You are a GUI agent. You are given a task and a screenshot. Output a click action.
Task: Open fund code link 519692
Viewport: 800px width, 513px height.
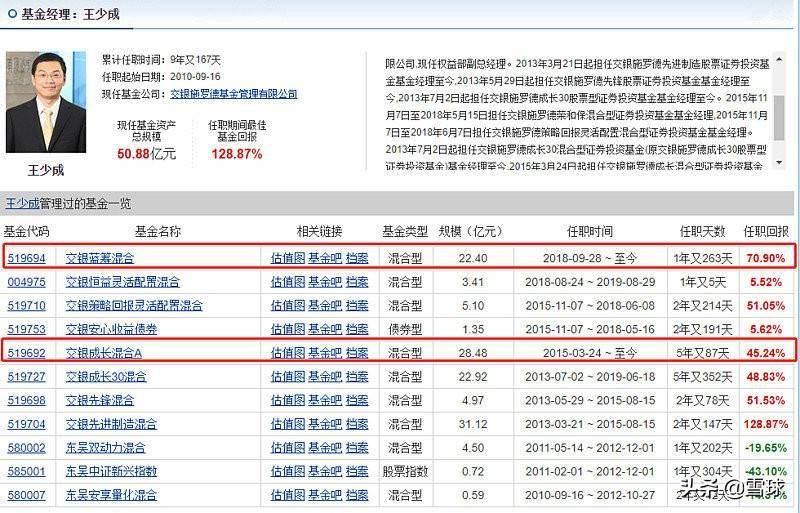click(x=27, y=353)
